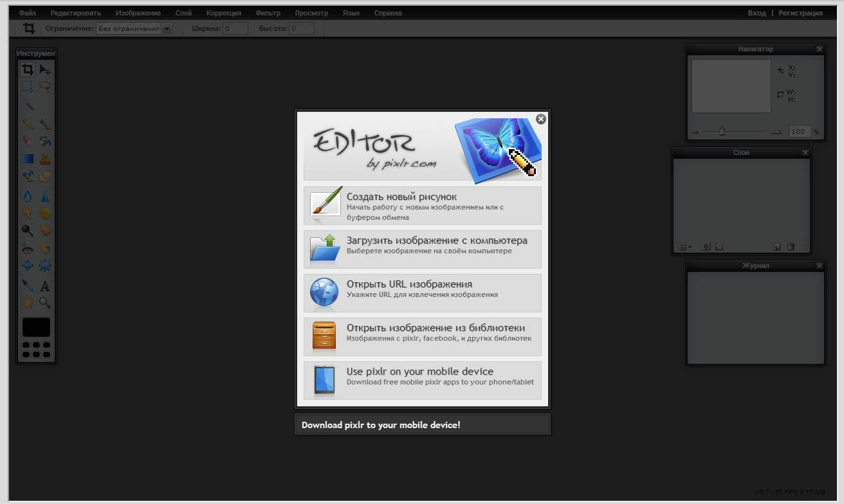The width and height of the screenshot is (844, 504).
Task: Open layer styles in Слои panel
Action: coord(719,246)
